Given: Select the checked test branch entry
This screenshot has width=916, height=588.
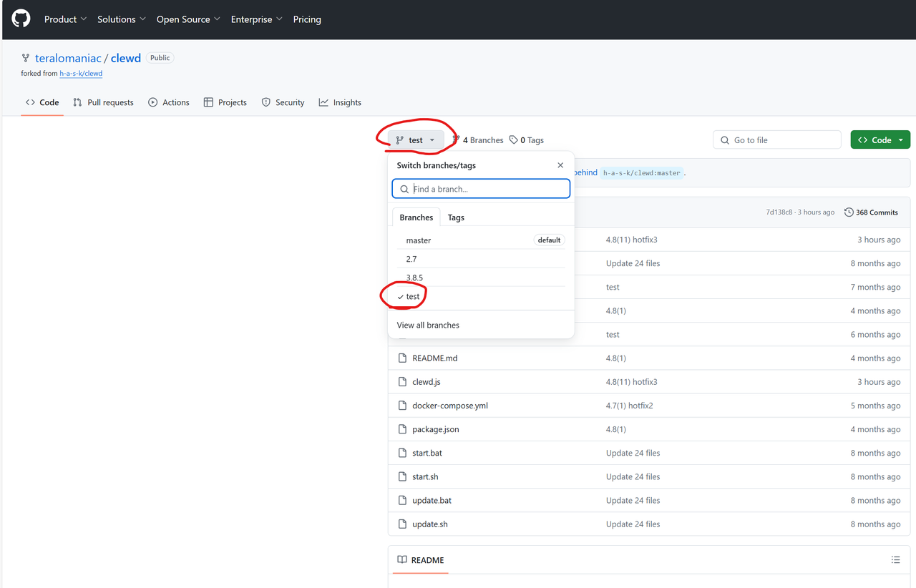Looking at the screenshot, I should click(x=481, y=296).
